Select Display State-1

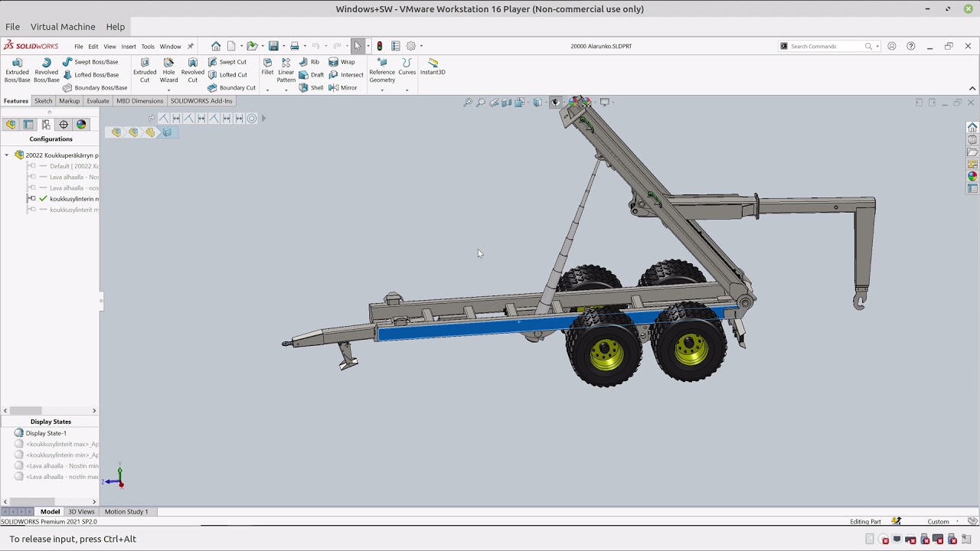click(46, 433)
